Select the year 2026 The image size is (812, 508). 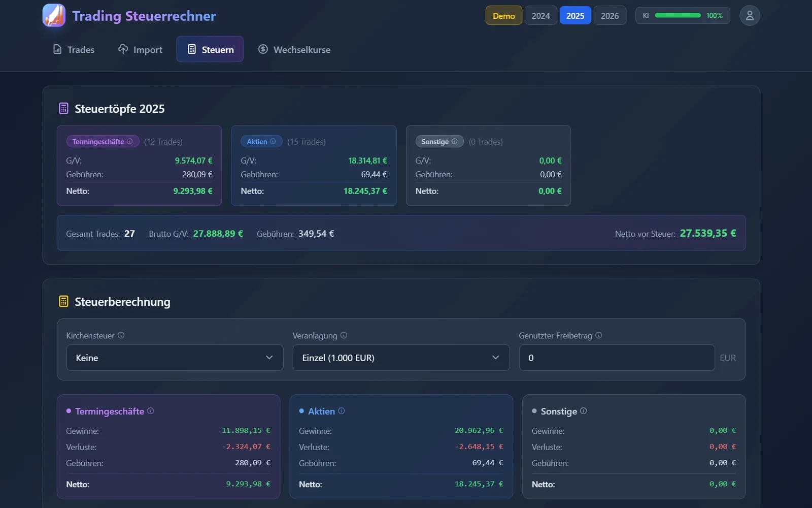tap(610, 16)
